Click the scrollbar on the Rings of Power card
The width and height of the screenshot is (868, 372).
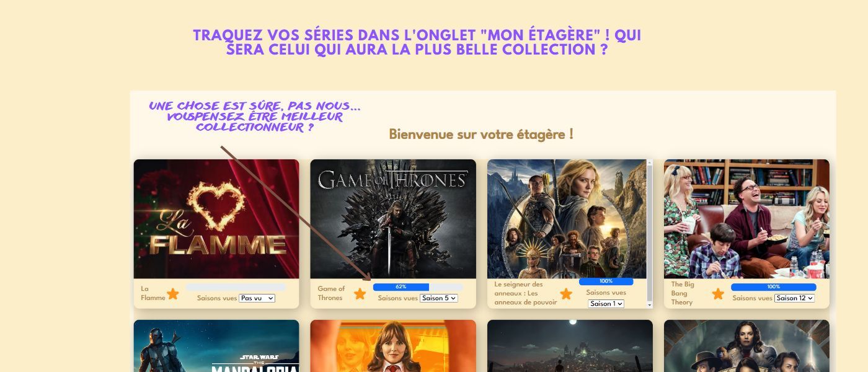coord(650,234)
